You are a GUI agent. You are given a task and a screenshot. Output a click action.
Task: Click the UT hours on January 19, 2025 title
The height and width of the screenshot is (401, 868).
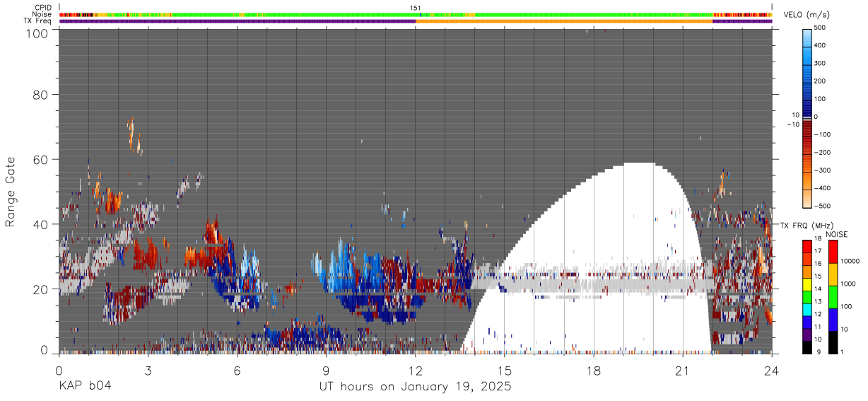[x=416, y=387]
